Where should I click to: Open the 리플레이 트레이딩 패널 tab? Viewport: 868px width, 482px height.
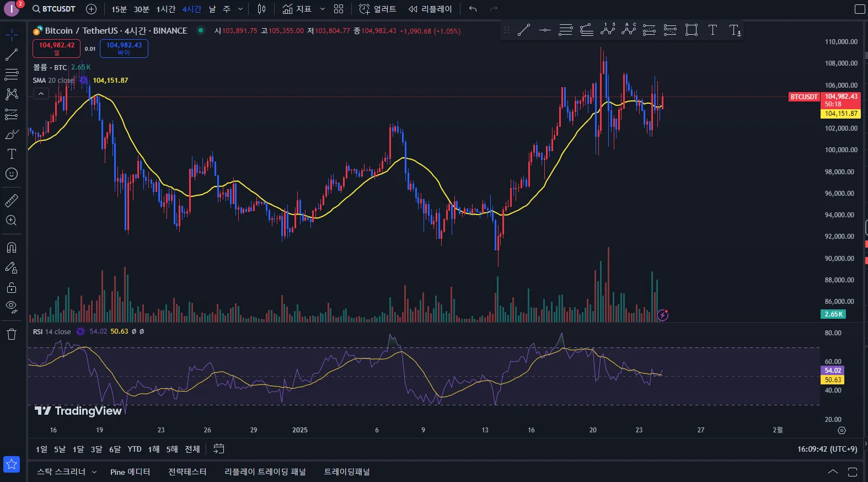[x=265, y=472]
